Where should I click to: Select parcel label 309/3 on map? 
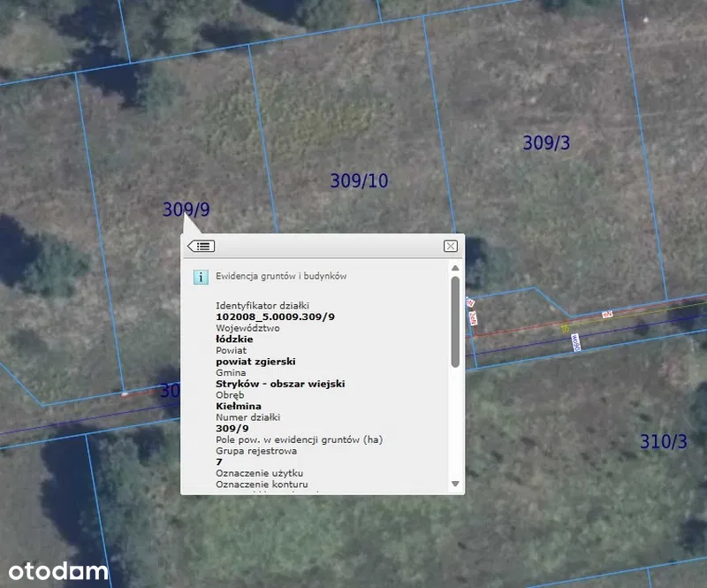coord(546,142)
